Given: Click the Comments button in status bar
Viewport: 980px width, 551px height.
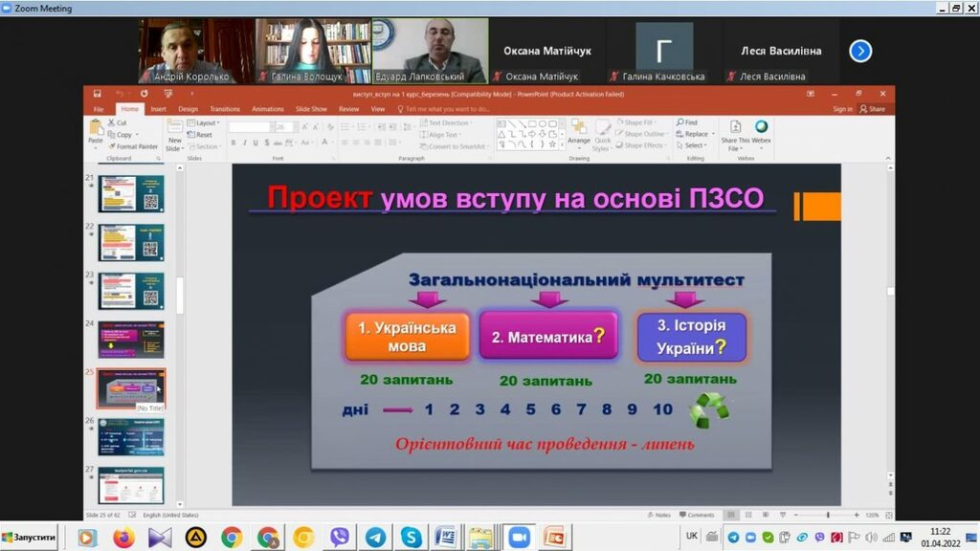Looking at the screenshot, I should (697, 515).
